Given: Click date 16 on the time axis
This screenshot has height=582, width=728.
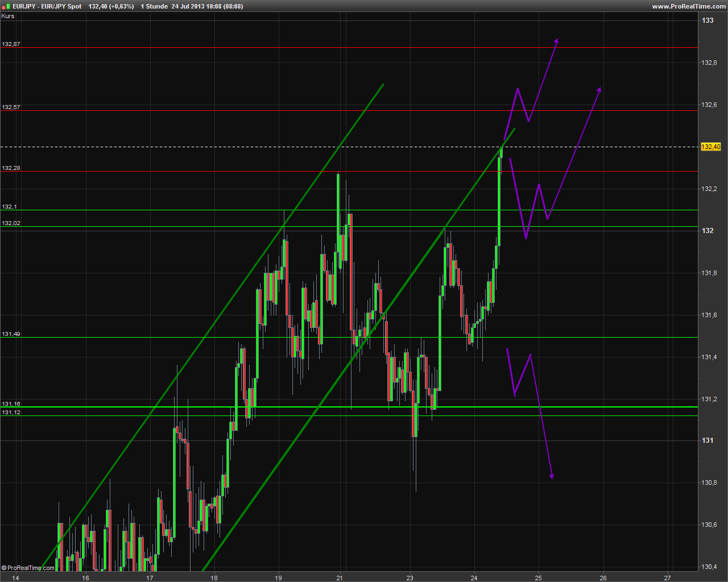Looking at the screenshot, I should (x=85, y=578).
